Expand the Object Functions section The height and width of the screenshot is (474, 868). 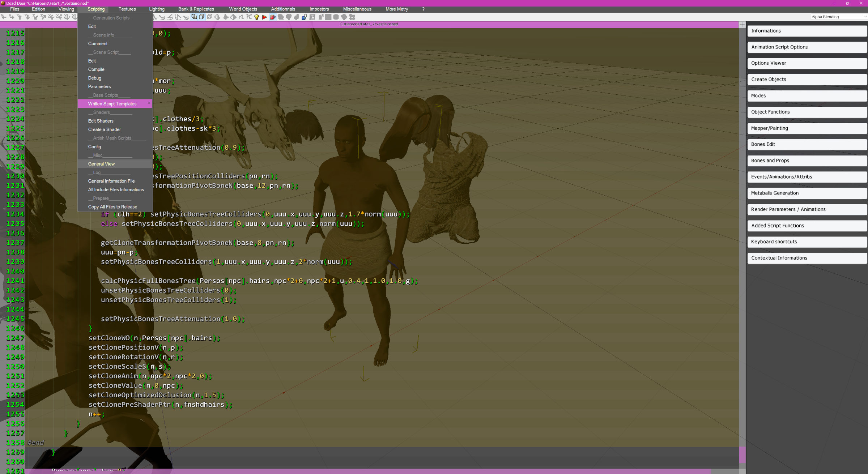pos(807,112)
